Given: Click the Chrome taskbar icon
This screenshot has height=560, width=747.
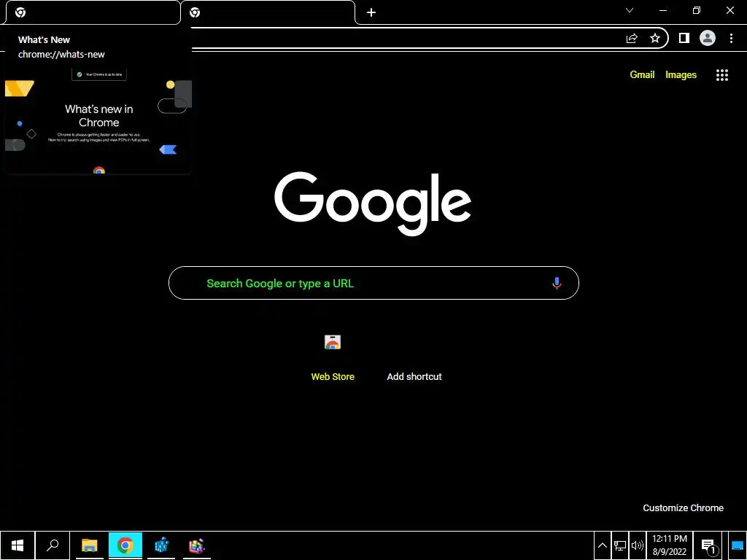Looking at the screenshot, I should [x=125, y=545].
